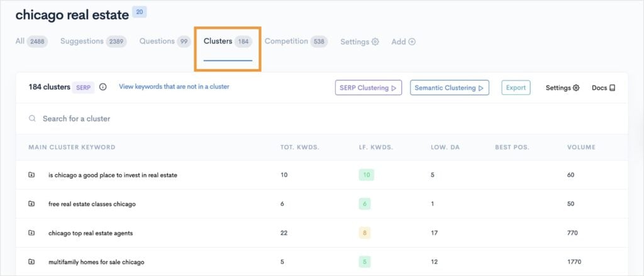Sort by TOT. KWDS. column header

click(299, 147)
